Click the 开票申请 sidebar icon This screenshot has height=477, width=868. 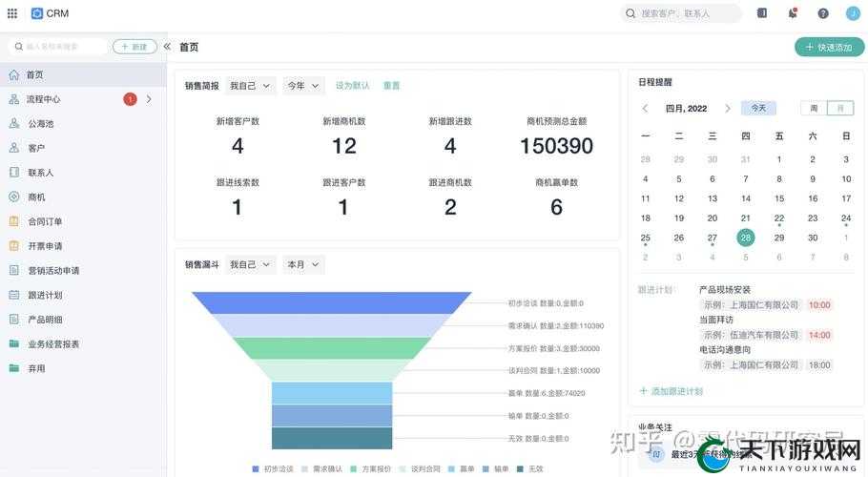point(14,246)
